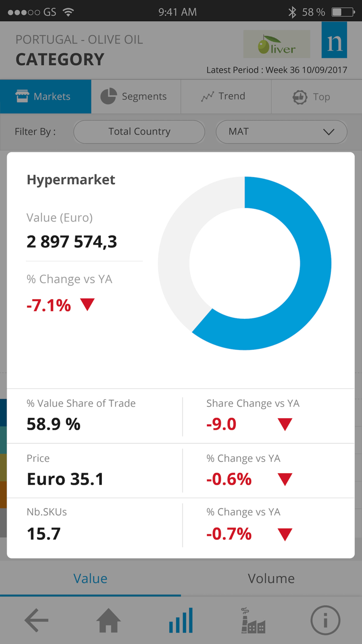Viewport: 362px width, 644px height.
Task: Tap the home icon in bottom navigation
Action: (108, 620)
